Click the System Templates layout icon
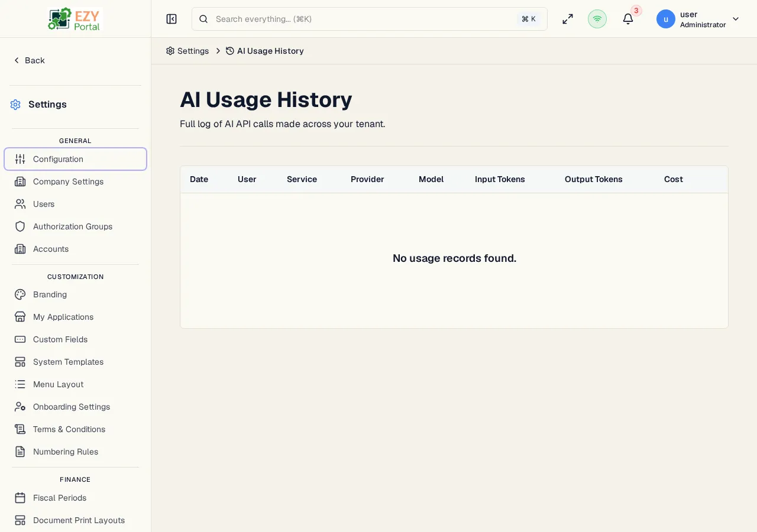Viewport: 757px width, 532px height. coord(20,362)
